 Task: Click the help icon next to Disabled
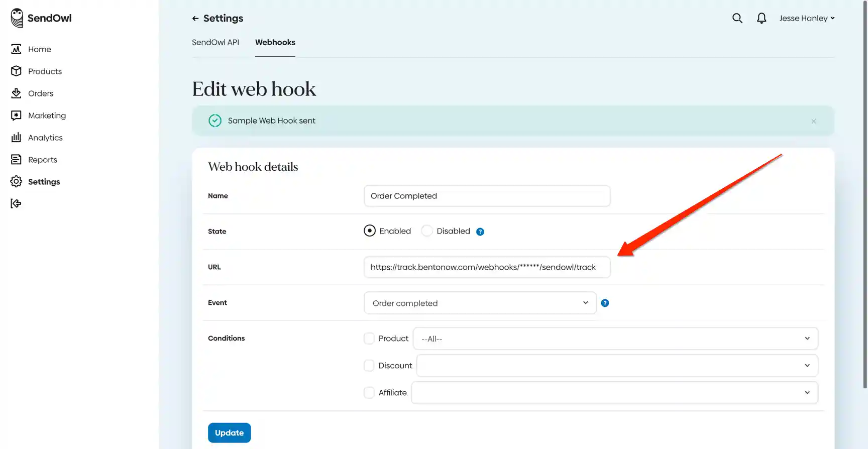tap(480, 232)
